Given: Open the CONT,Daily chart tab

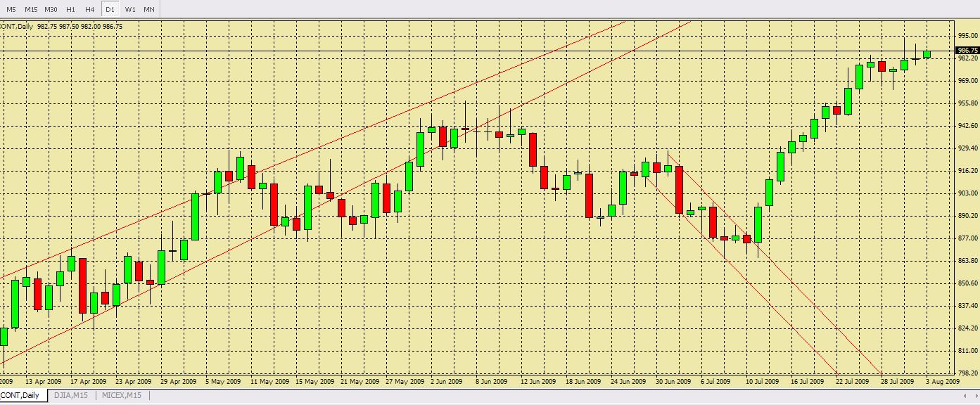Looking at the screenshot, I should pyautogui.click(x=21, y=396).
